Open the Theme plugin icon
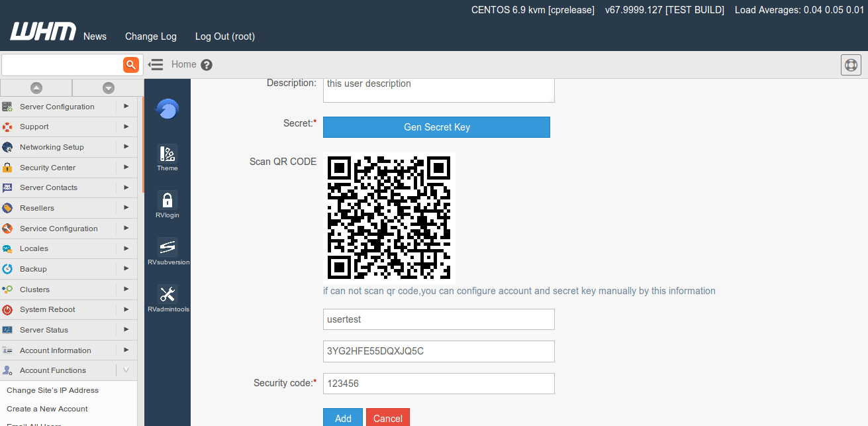The image size is (868, 426). point(168,158)
